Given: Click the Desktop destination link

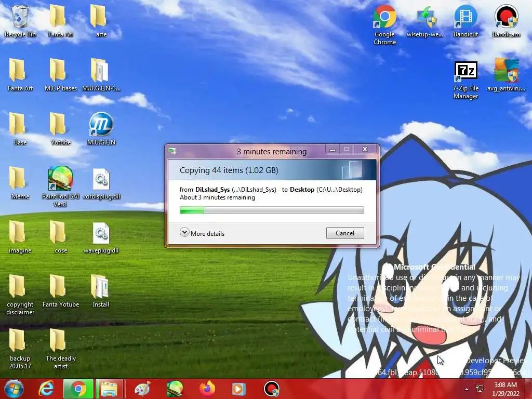Looking at the screenshot, I should tap(302, 190).
